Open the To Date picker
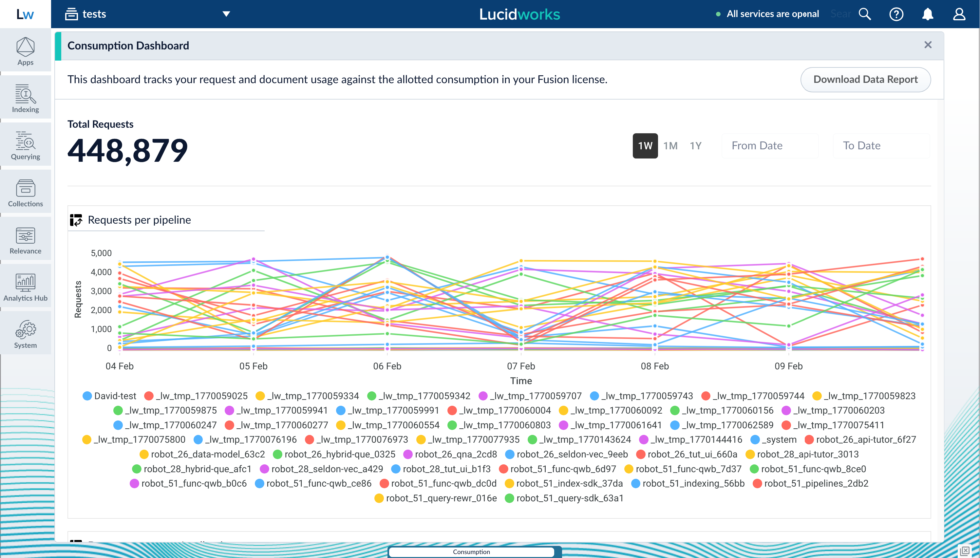 coord(881,146)
